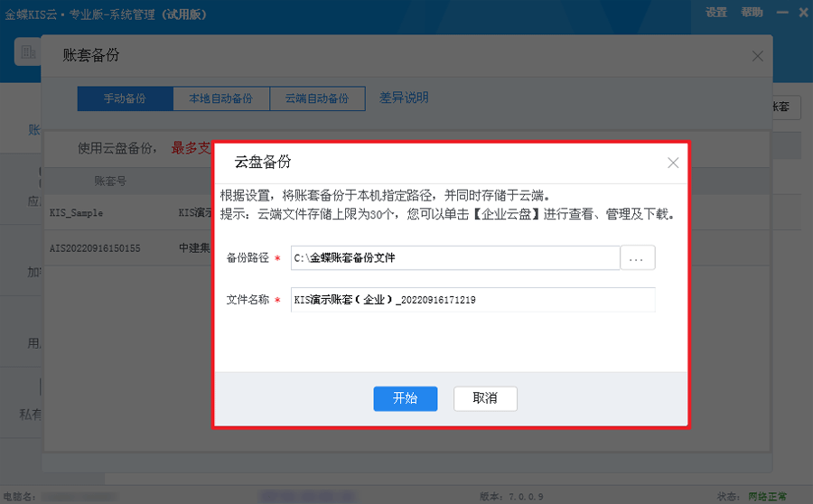Viewport: 813px width, 504px height.
Task: Open 设置 in the title bar
Action: (x=716, y=13)
